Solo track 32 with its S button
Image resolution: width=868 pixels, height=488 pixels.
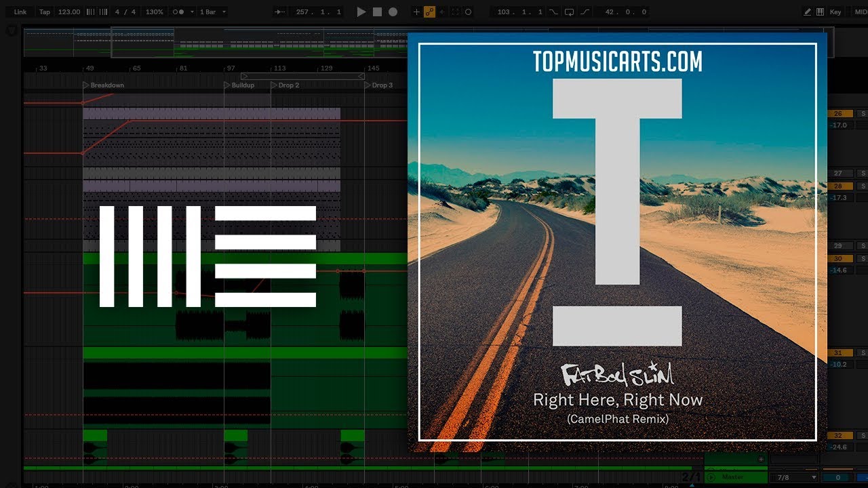click(863, 436)
